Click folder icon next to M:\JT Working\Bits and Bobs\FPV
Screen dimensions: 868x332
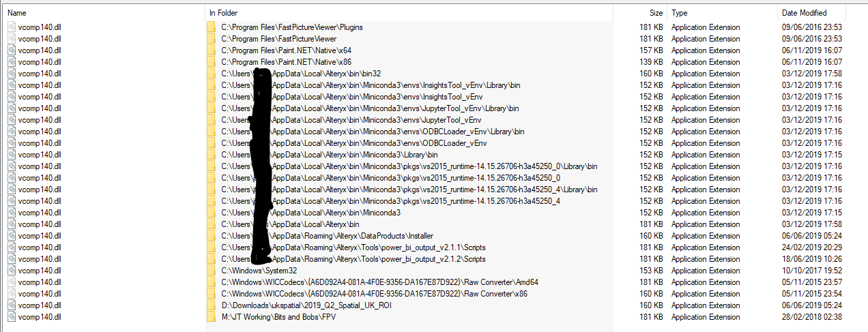coord(211,317)
